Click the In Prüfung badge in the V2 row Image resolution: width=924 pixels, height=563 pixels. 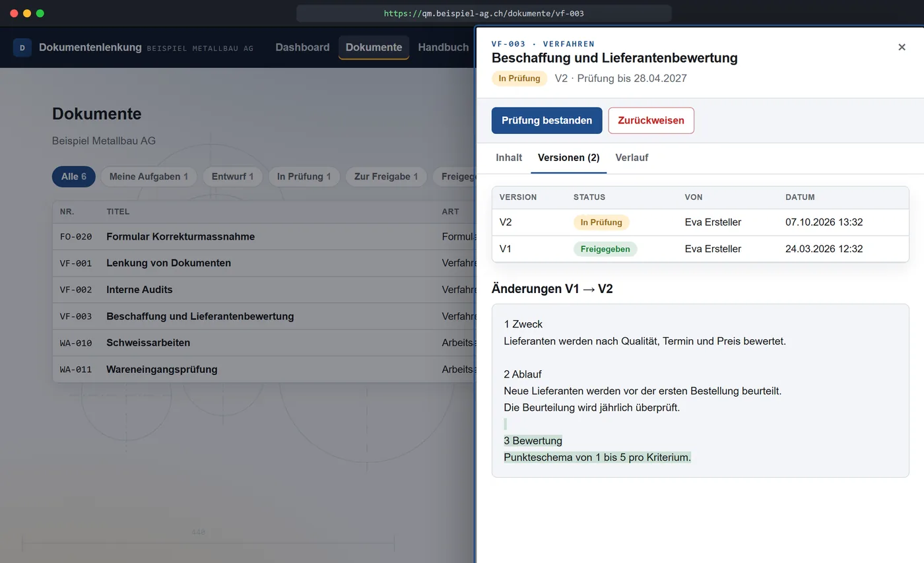601,222
